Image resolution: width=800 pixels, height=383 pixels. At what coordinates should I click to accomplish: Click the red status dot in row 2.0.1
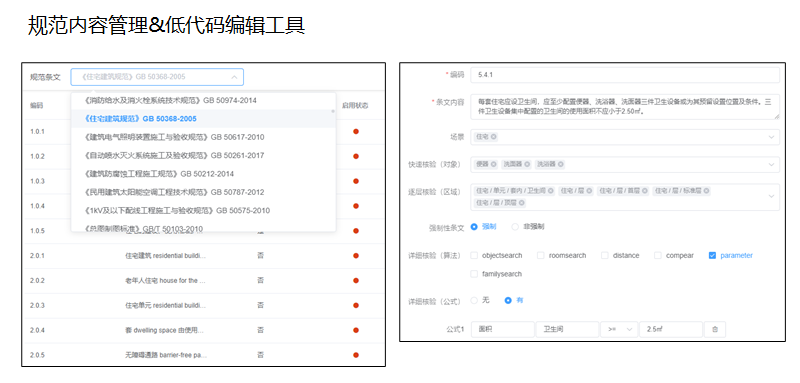pos(356,256)
